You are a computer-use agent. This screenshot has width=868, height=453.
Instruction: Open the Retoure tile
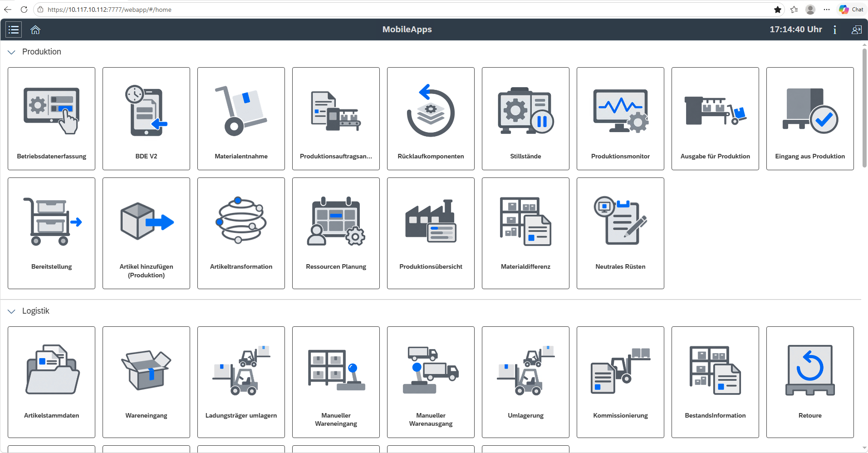coord(810,382)
